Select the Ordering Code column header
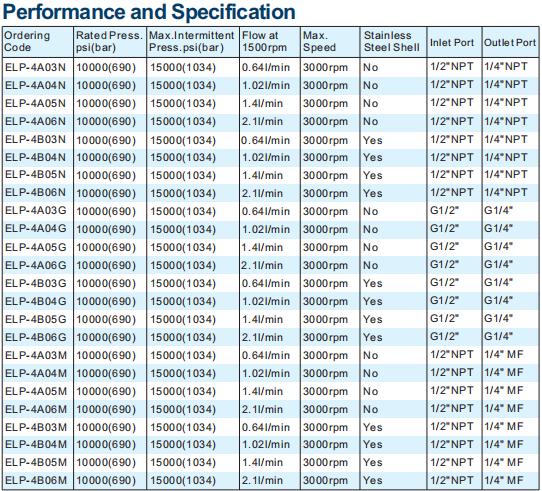The width and height of the screenshot is (542, 491). point(27,41)
